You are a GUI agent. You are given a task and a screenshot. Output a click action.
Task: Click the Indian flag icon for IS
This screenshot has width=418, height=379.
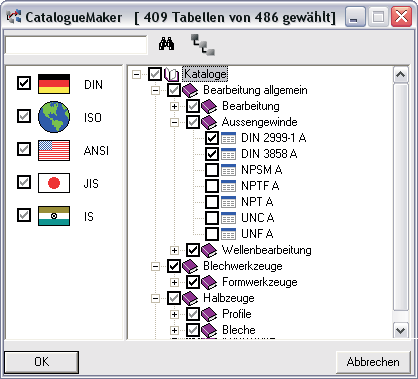pos(54,216)
